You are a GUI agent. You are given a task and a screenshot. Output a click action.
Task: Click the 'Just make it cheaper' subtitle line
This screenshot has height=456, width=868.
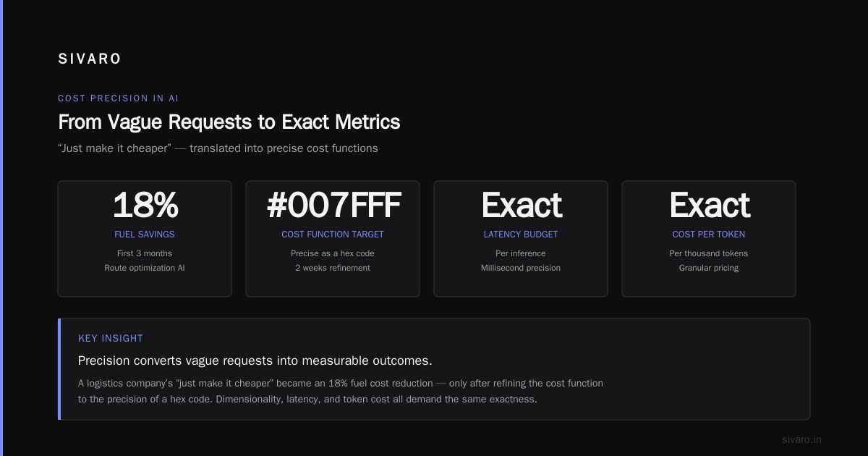coord(218,148)
